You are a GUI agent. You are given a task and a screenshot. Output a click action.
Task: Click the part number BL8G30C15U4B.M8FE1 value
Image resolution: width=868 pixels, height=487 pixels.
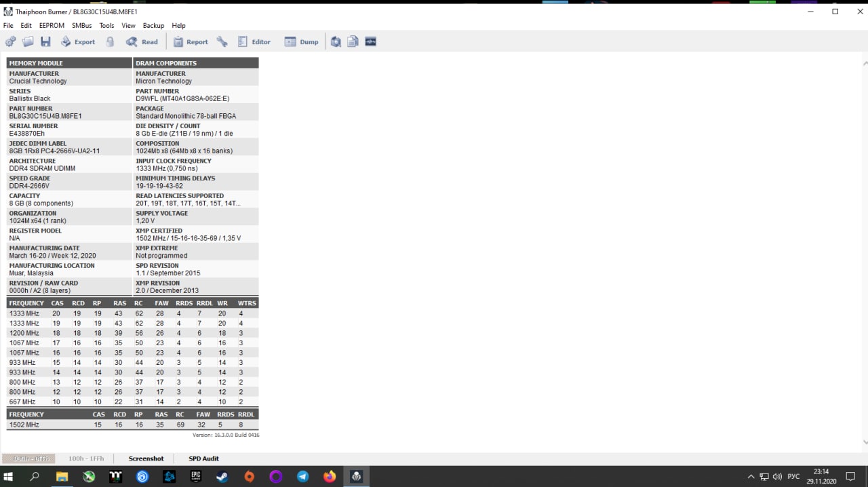(x=45, y=116)
